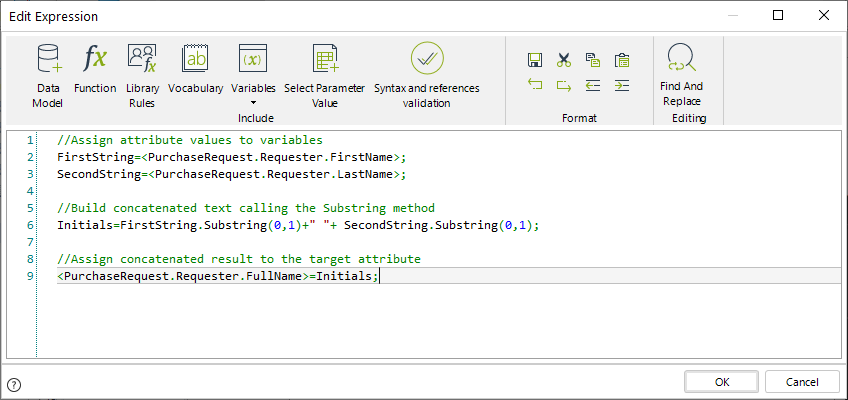848x400 pixels.
Task: Click empty line 4 in the editor
Action: point(449,191)
